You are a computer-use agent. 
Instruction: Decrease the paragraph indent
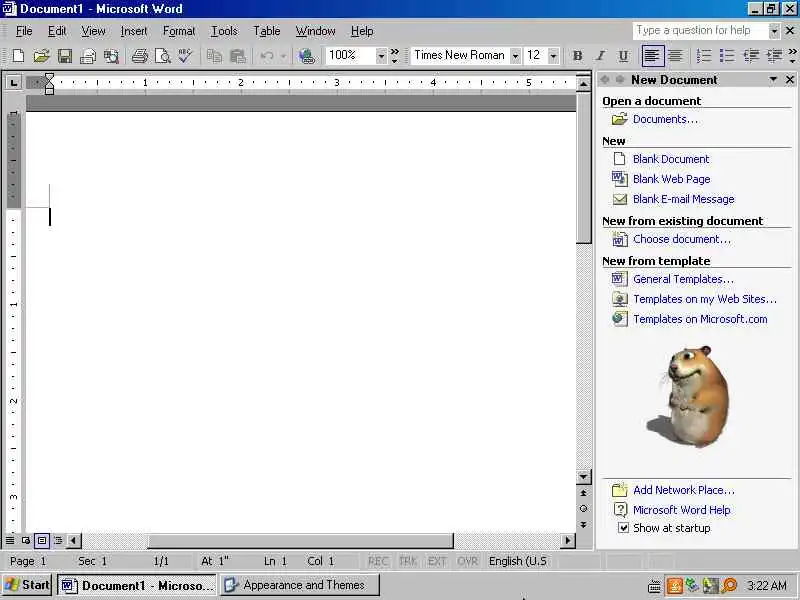pyautogui.click(x=751, y=56)
